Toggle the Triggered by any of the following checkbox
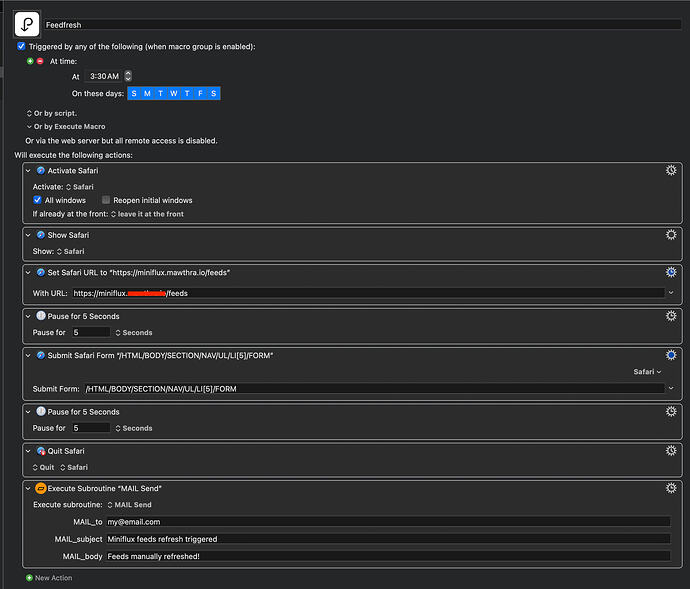The height and width of the screenshot is (589, 690). [x=21, y=46]
